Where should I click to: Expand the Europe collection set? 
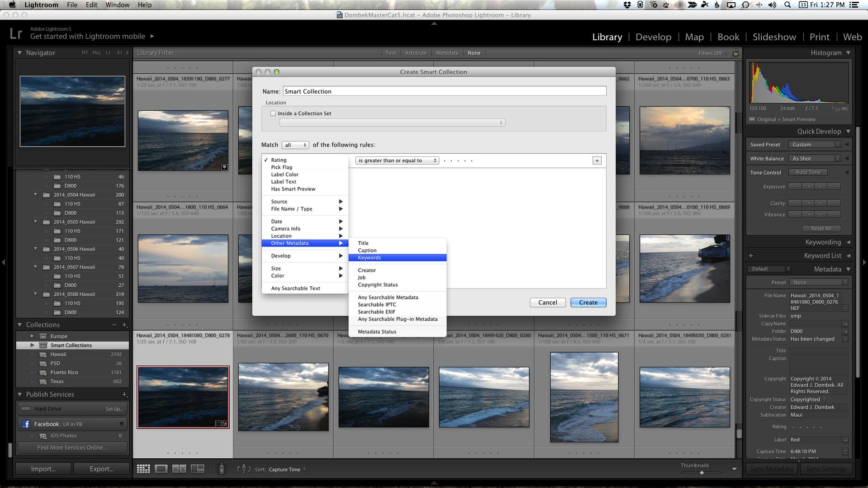[32, 336]
